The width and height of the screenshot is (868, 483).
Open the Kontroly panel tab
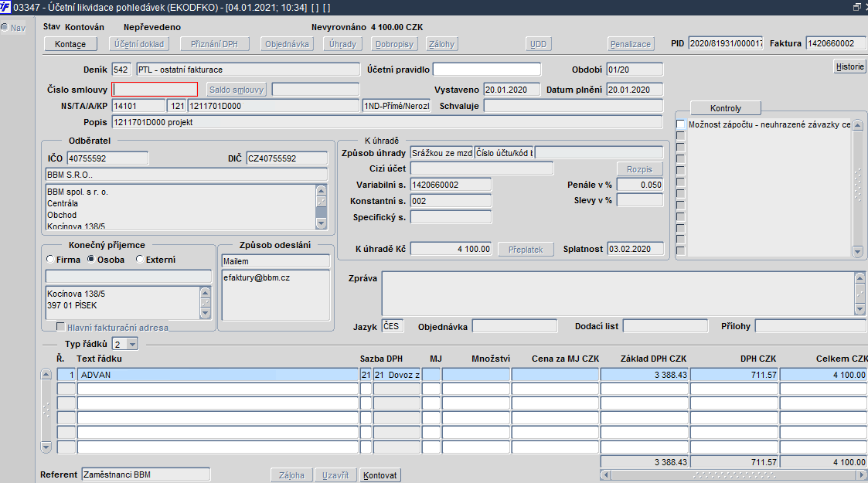(725, 108)
